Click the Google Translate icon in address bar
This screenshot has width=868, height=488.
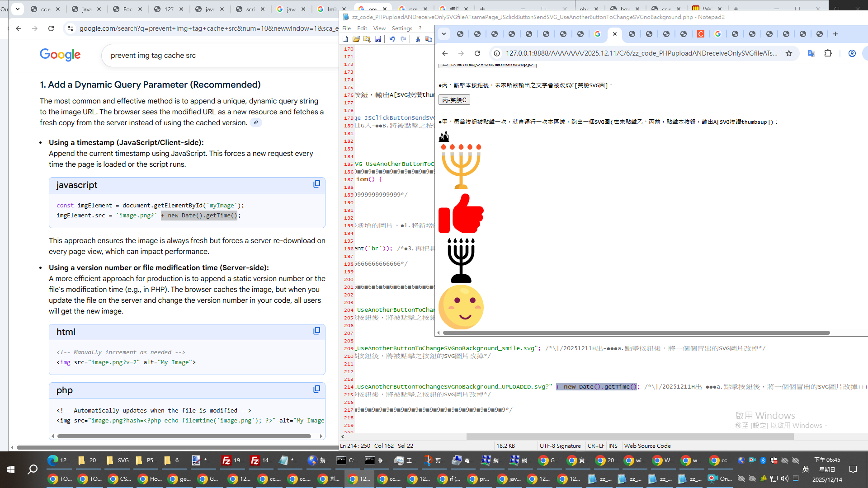[811, 53]
